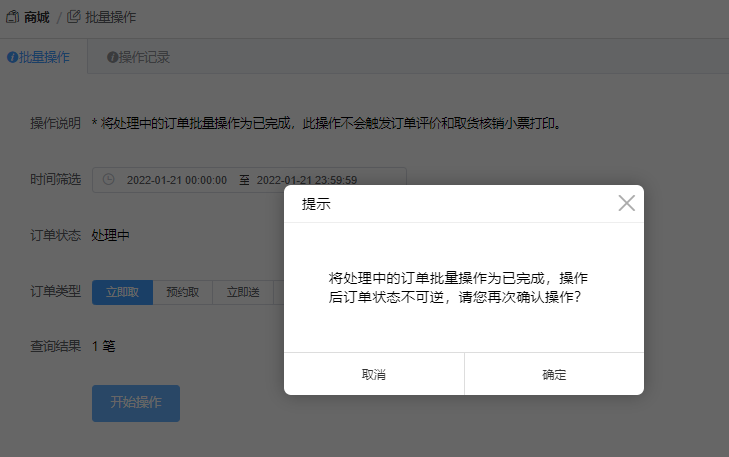Screen dimensions: 729x457
Task: Click the info icon on 批量操作 tab
Action: click(13, 57)
